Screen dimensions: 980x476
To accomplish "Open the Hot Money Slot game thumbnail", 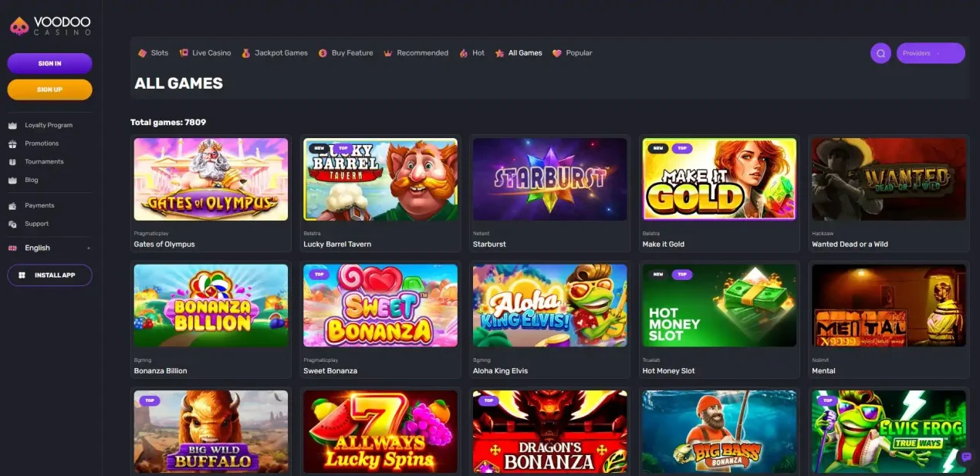I will (x=719, y=306).
